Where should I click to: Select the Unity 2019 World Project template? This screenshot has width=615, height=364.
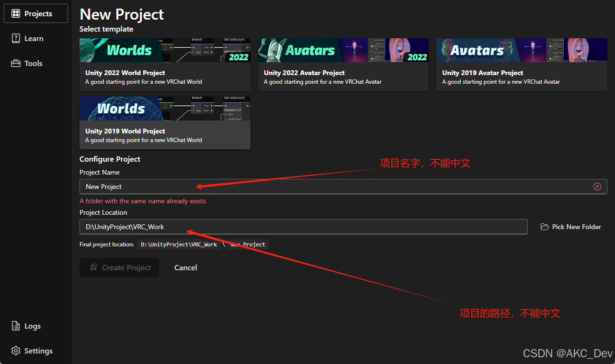(165, 123)
